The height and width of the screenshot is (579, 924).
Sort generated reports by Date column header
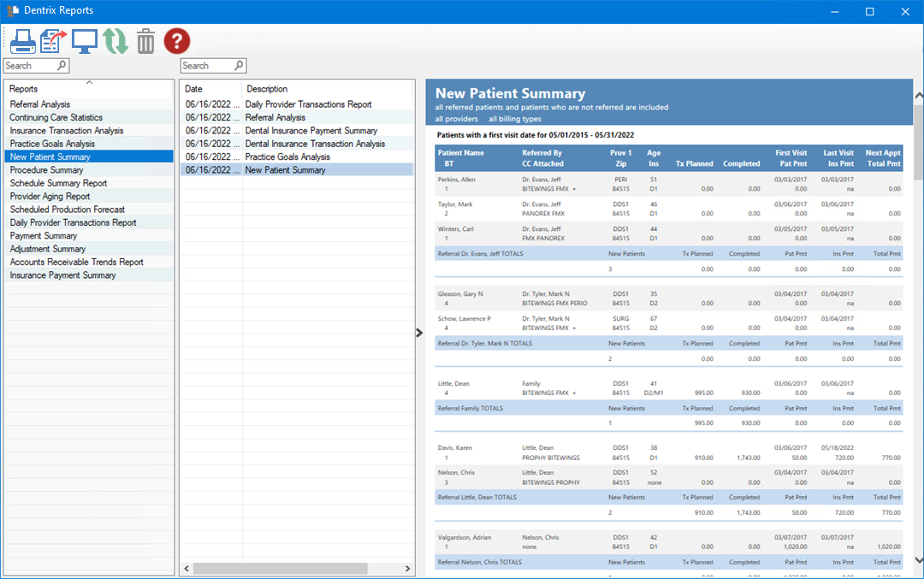pyautogui.click(x=210, y=89)
